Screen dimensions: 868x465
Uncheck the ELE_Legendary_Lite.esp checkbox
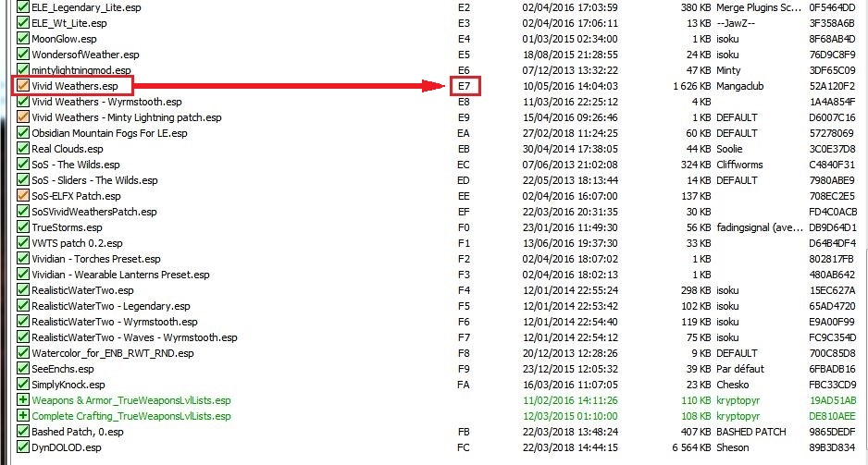click(23, 7)
